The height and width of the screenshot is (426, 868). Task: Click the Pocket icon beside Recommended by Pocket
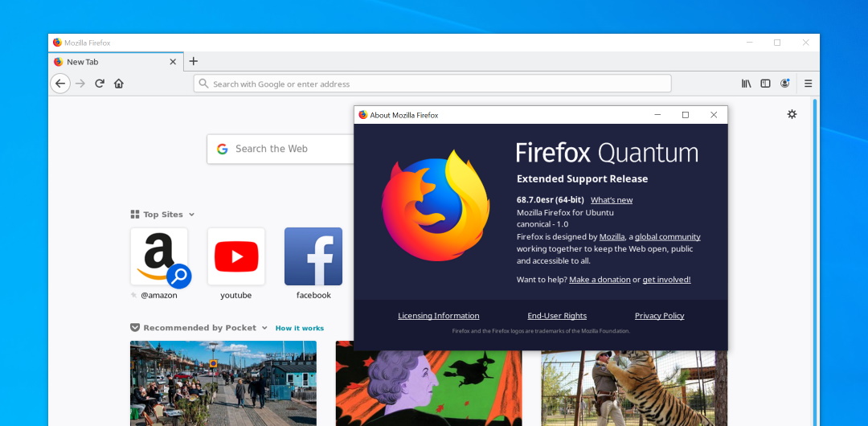(x=134, y=328)
